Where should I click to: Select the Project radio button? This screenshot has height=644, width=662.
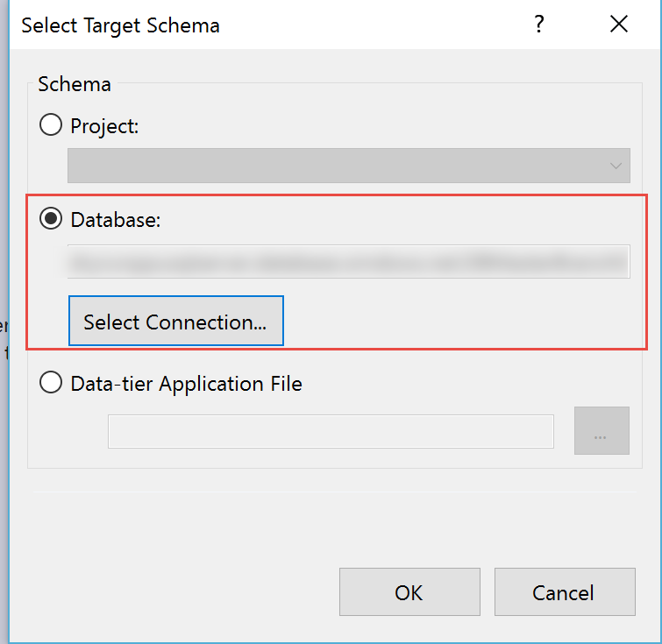pos(52,125)
